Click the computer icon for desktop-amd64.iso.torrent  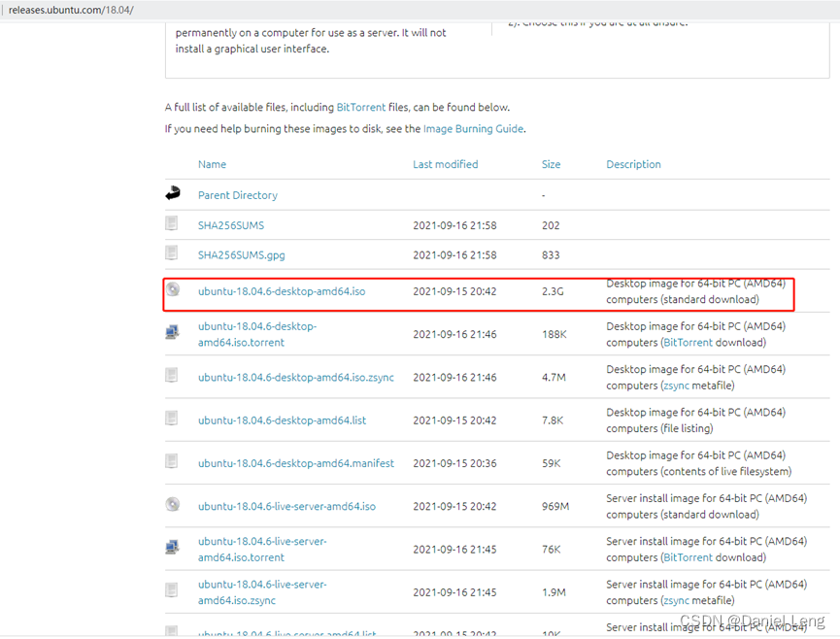pyautogui.click(x=172, y=332)
